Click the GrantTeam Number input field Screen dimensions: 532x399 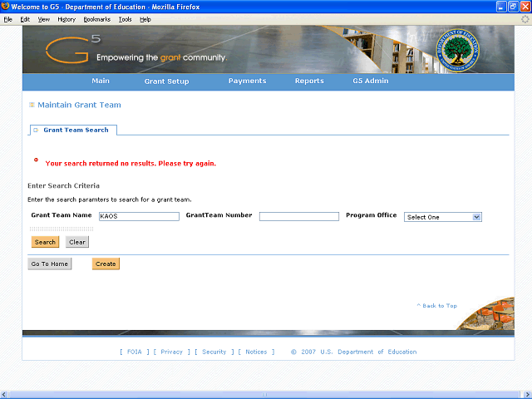click(299, 216)
